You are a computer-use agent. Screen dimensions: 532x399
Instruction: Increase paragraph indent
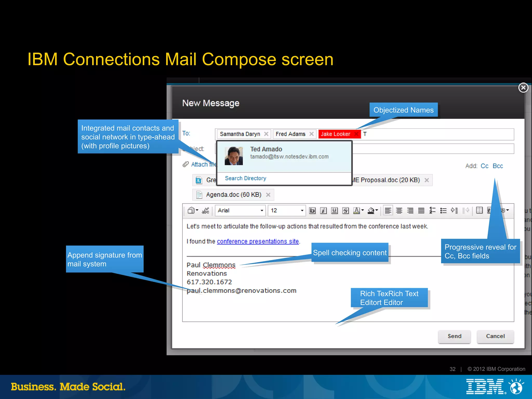455,211
